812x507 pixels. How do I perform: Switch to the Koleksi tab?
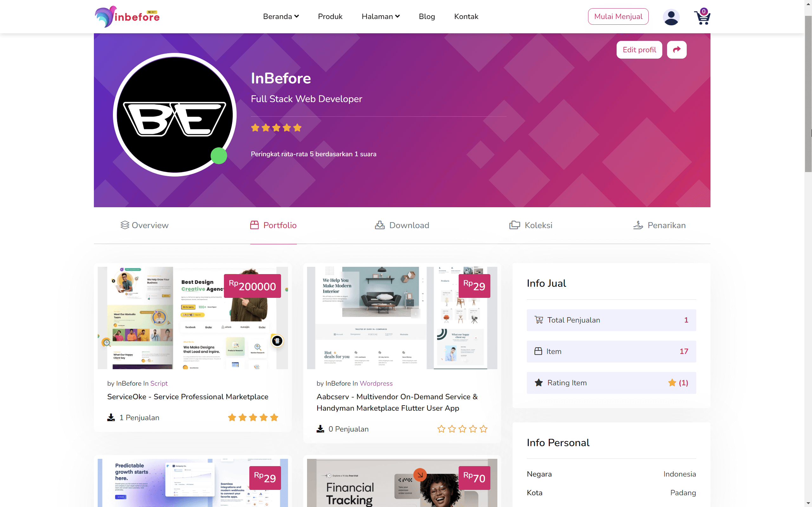point(530,225)
